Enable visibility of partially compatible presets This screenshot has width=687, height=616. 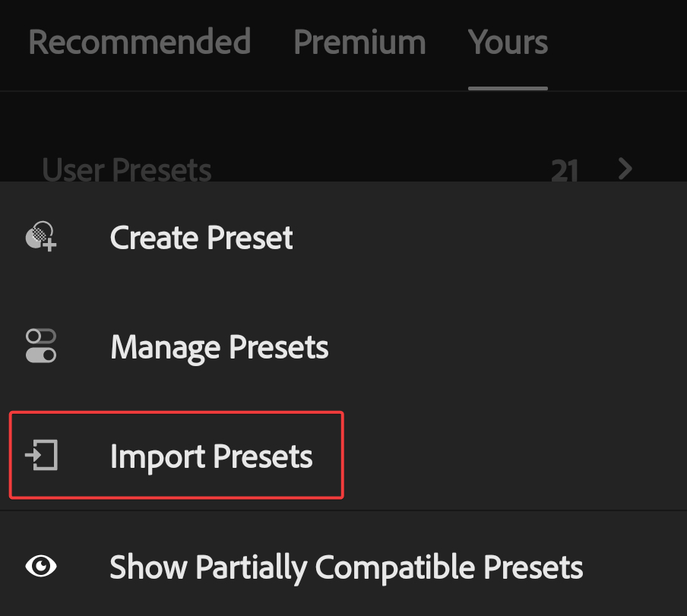coord(346,567)
